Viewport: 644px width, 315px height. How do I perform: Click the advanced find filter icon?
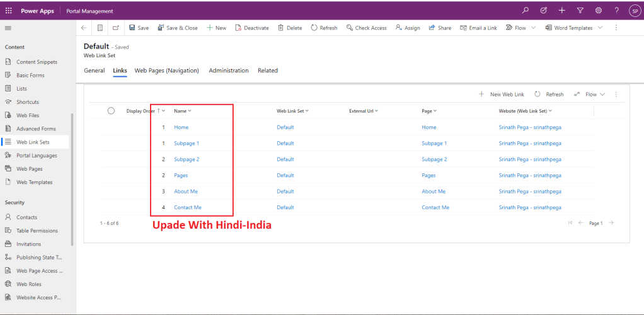(580, 11)
